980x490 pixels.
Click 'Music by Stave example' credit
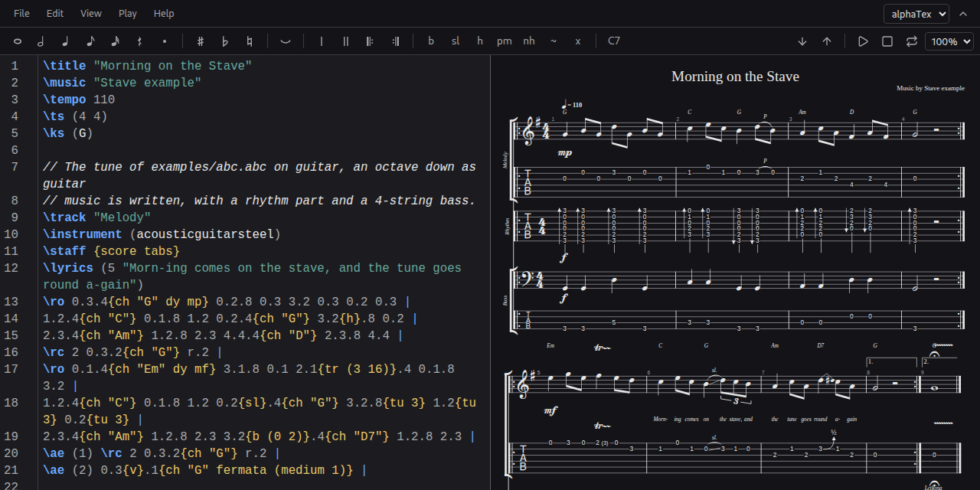[x=930, y=89]
